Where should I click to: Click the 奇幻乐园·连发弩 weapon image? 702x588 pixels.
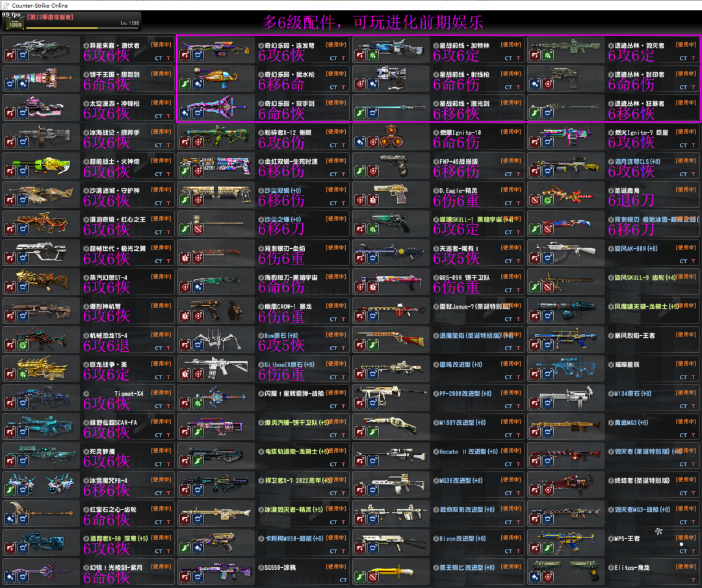coord(216,48)
